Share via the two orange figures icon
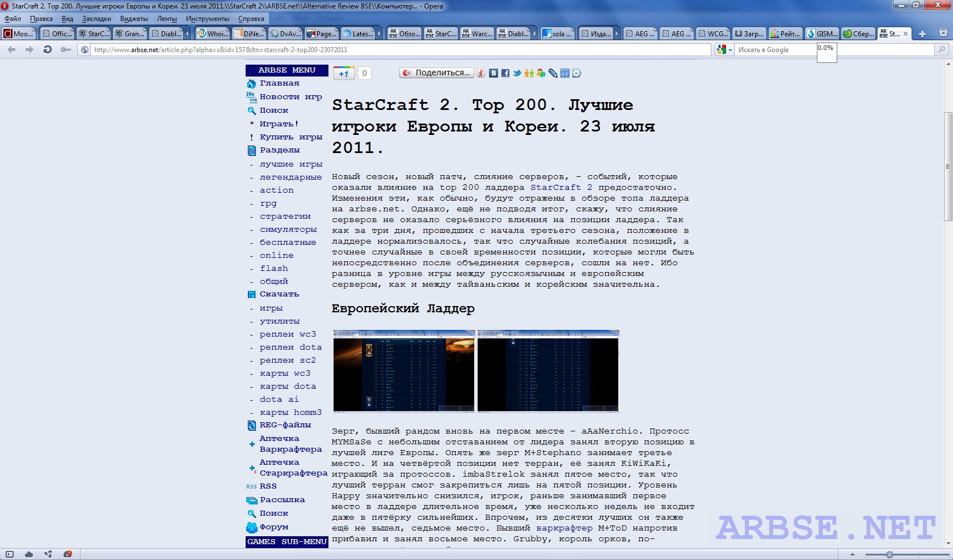 529,73
